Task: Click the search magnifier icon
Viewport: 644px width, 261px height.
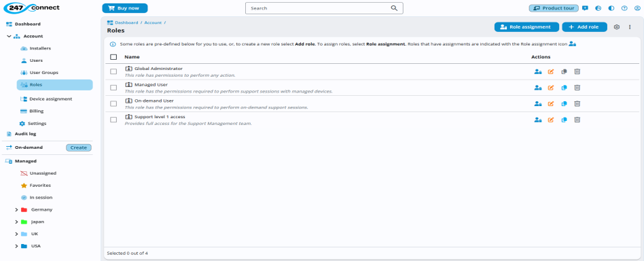Action: click(394, 8)
